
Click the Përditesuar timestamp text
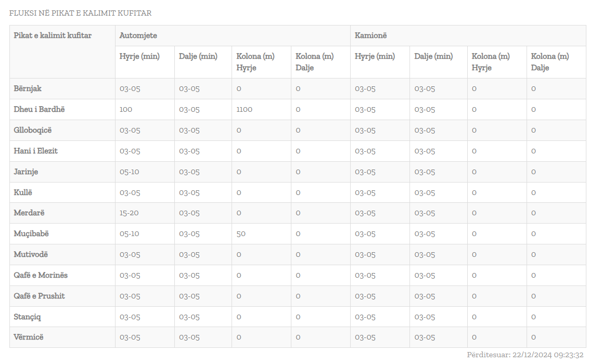[525, 355]
